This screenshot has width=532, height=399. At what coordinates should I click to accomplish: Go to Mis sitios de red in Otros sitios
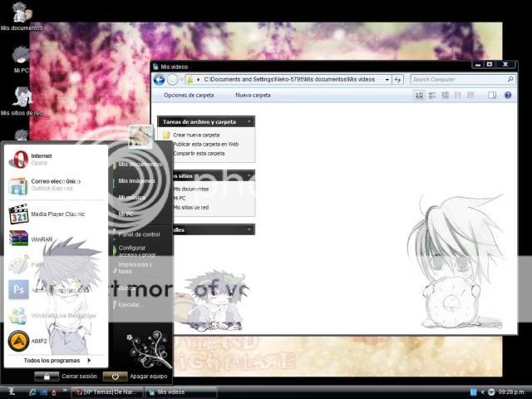click(190, 207)
